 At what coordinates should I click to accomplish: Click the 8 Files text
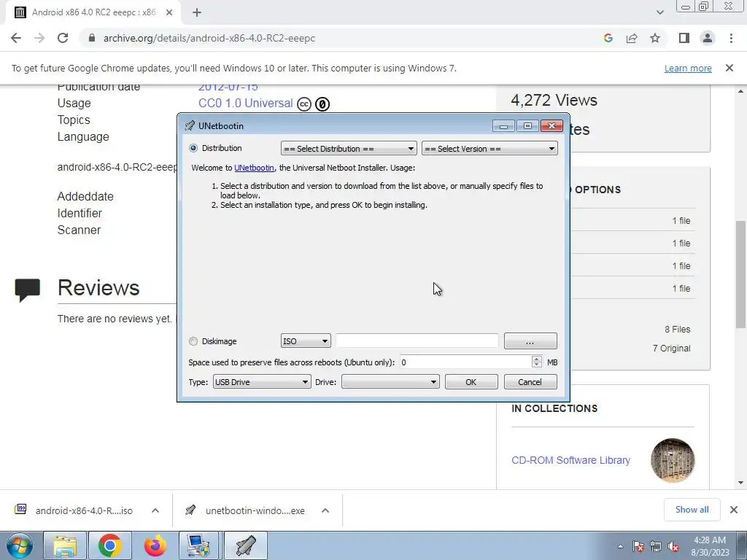pos(678,330)
